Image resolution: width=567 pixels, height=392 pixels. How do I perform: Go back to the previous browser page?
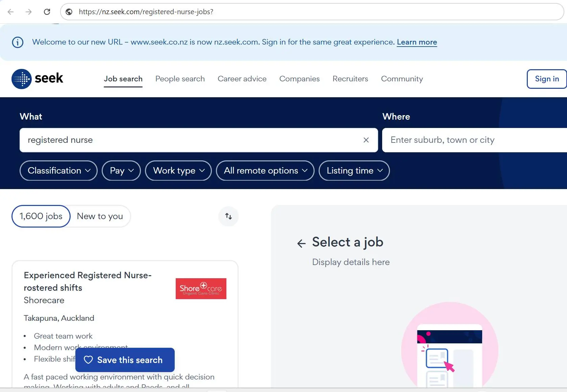(x=10, y=12)
